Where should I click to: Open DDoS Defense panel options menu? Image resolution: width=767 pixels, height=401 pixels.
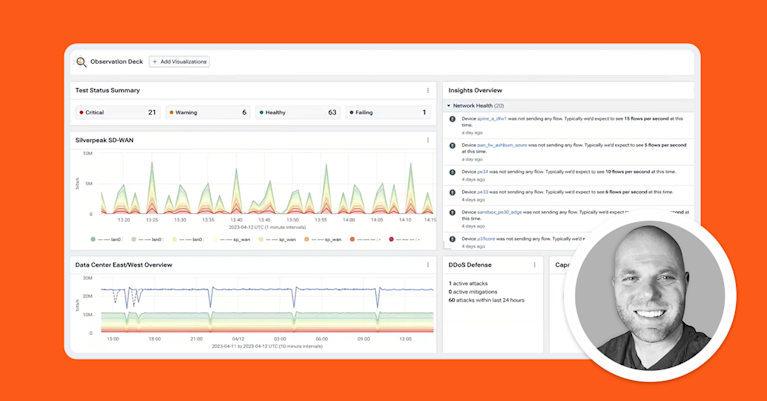point(535,265)
